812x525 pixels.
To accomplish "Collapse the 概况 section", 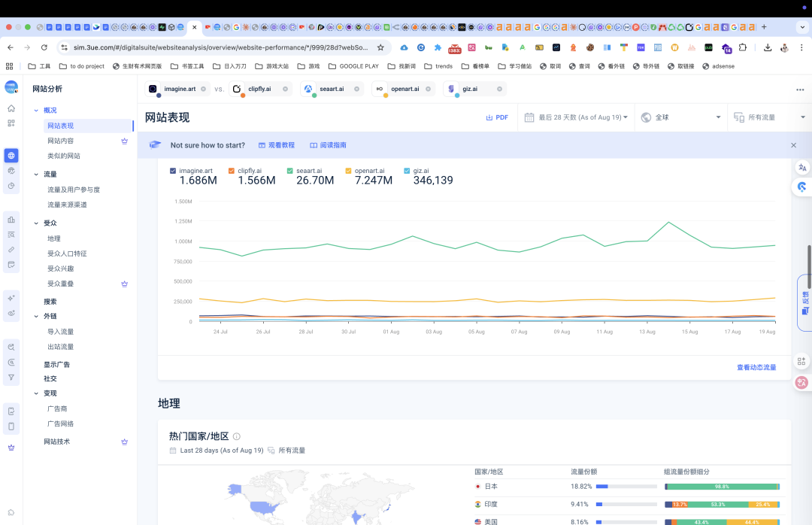I will [36, 111].
